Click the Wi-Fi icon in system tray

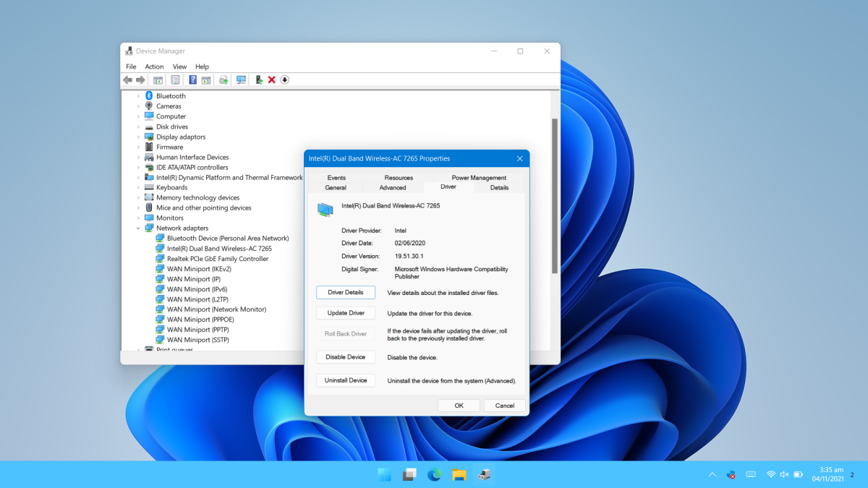(x=771, y=474)
